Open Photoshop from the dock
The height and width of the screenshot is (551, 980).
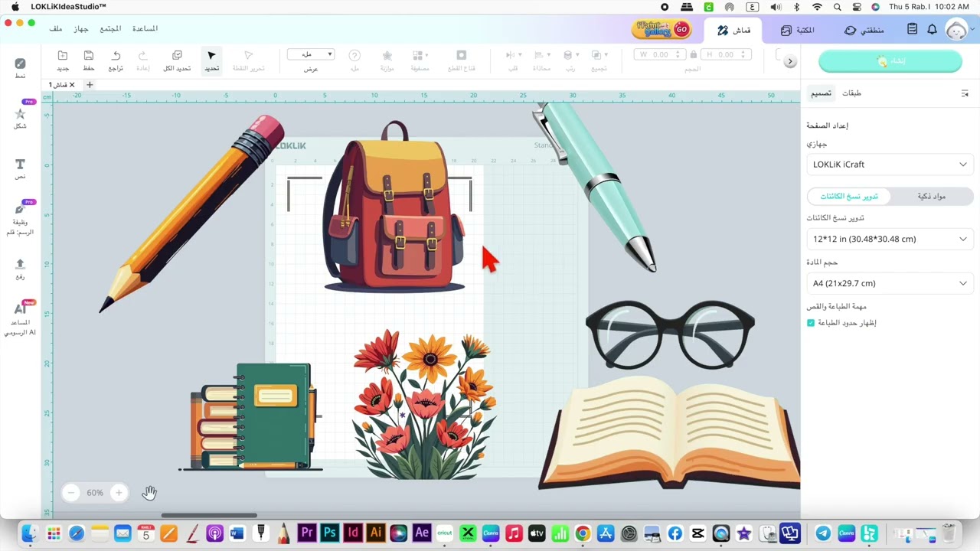(330, 533)
